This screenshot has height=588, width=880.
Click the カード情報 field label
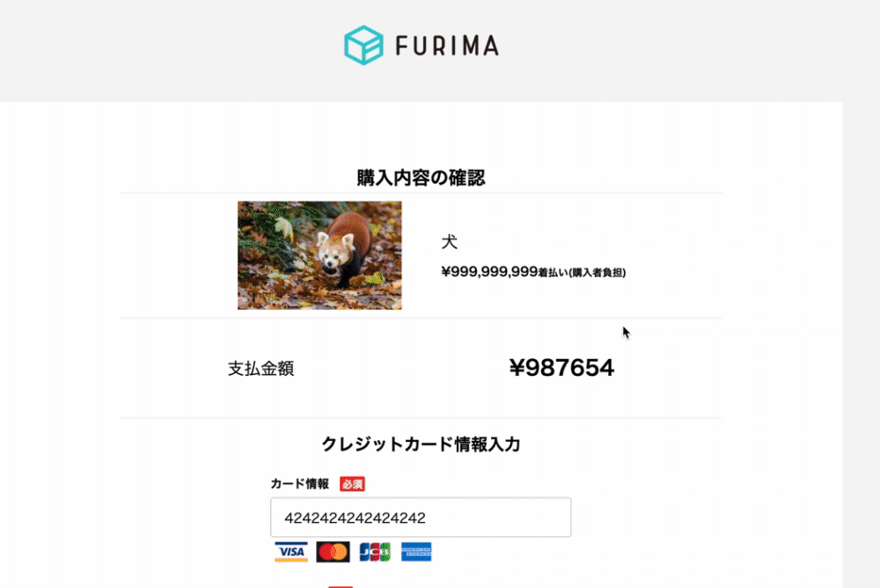tap(300, 484)
